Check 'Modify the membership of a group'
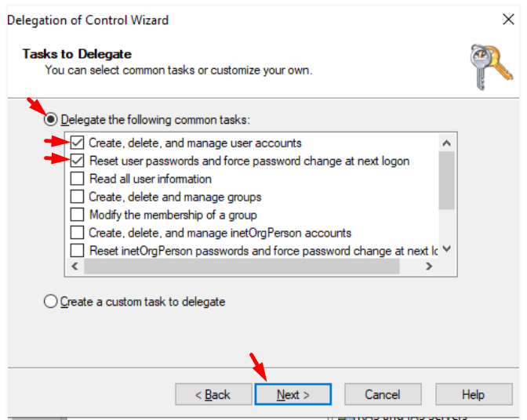This screenshot has height=420, width=527. coord(77,215)
